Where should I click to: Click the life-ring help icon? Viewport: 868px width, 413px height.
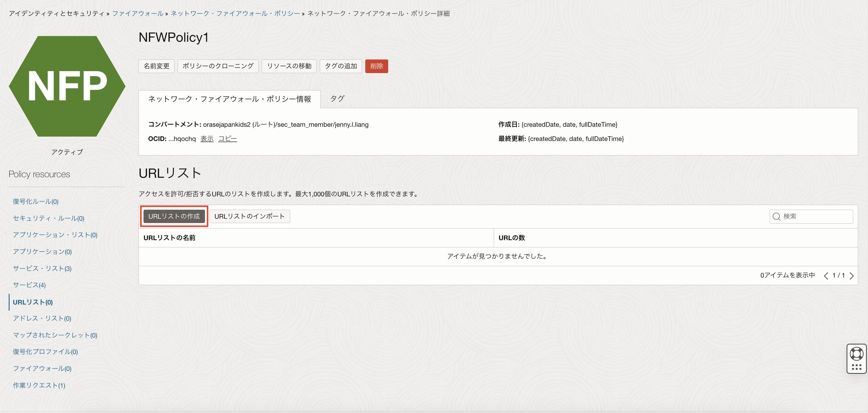click(856, 354)
